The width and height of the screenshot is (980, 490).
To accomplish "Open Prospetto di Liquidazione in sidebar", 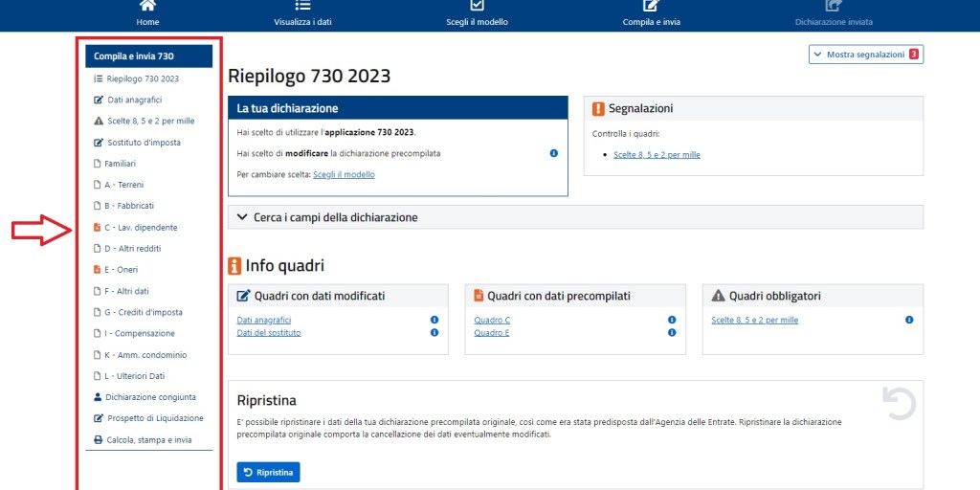I will (x=148, y=418).
